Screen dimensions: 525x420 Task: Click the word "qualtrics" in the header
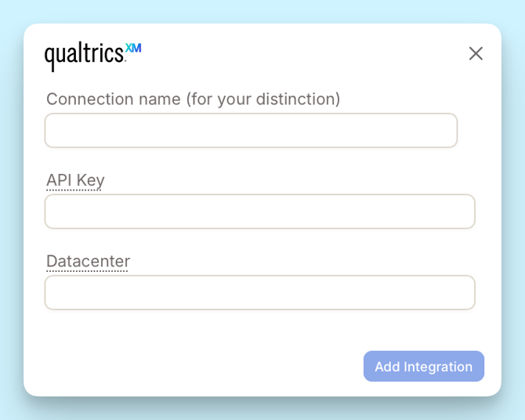click(84, 58)
